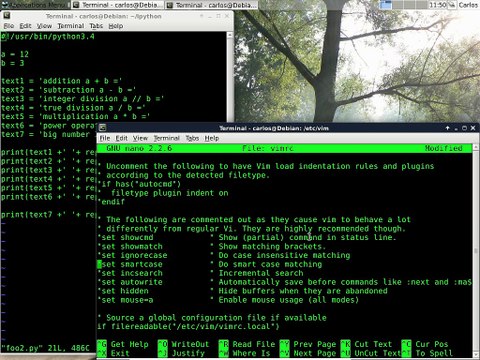This screenshot has width=480, height=360.
Task: Open Help menu in the /etc/vim terminal
Action: [212, 138]
